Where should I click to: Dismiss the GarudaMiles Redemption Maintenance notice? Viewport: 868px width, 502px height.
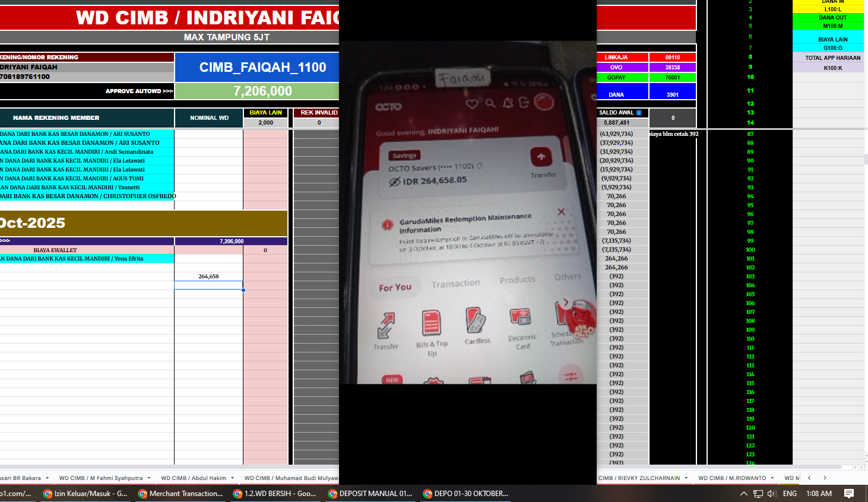(x=561, y=212)
